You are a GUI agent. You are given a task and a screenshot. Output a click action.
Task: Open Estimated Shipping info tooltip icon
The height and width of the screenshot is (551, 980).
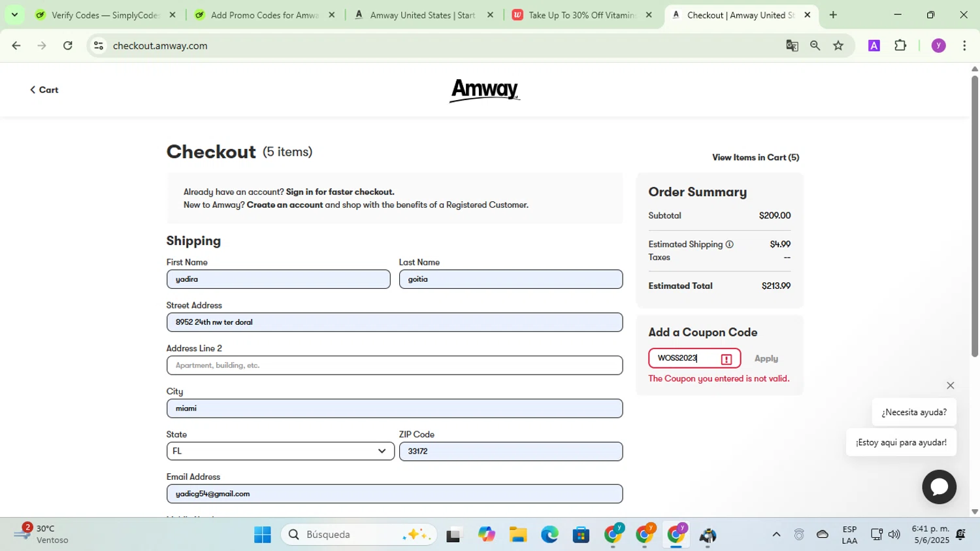pyautogui.click(x=729, y=244)
